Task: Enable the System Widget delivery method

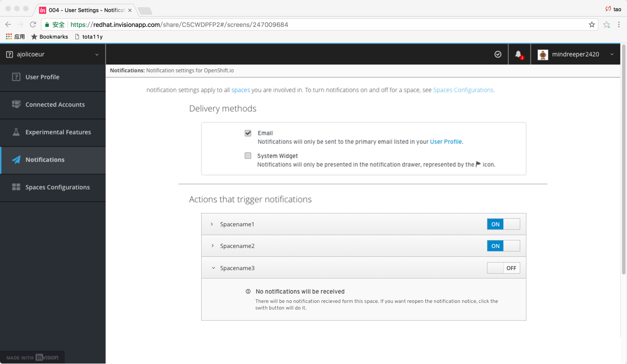Action: pos(248,155)
